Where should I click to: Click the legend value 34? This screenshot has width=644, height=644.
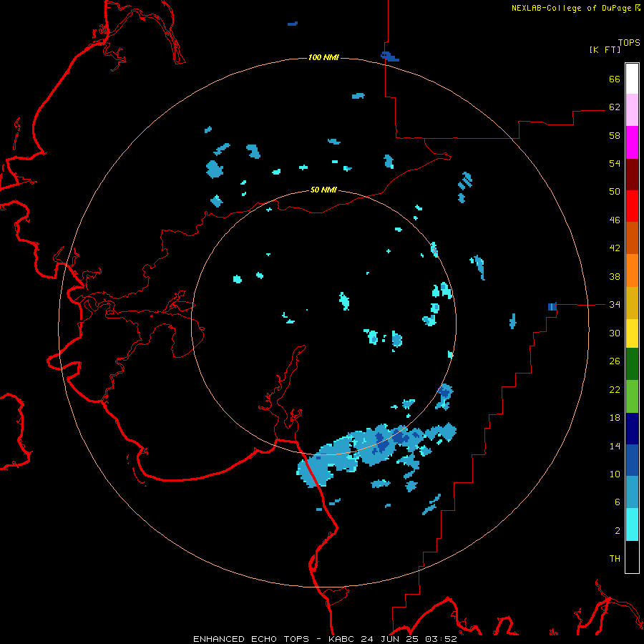pyautogui.click(x=615, y=304)
